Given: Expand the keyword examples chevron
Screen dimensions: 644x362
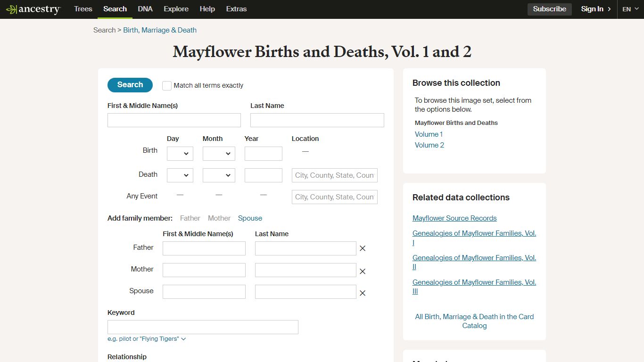Looking at the screenshot, I should (183, 339).
